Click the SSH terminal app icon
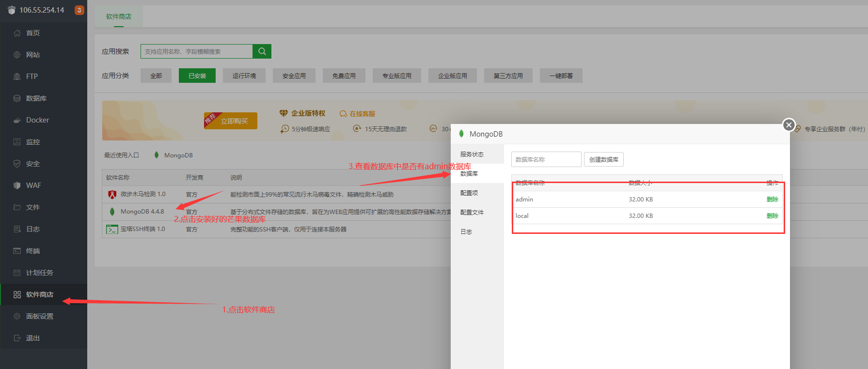Screen dimensions: 868x369 (112, 229)
